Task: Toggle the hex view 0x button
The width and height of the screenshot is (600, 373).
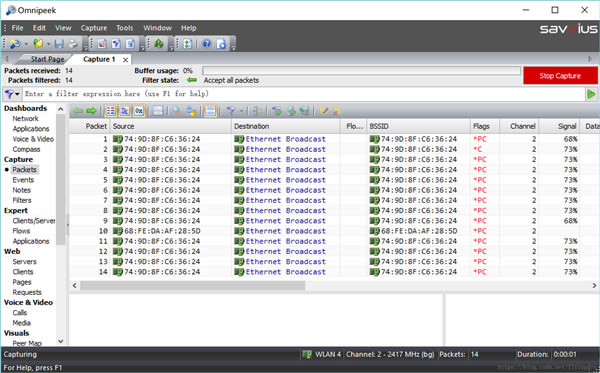Action: pos(139,111)
